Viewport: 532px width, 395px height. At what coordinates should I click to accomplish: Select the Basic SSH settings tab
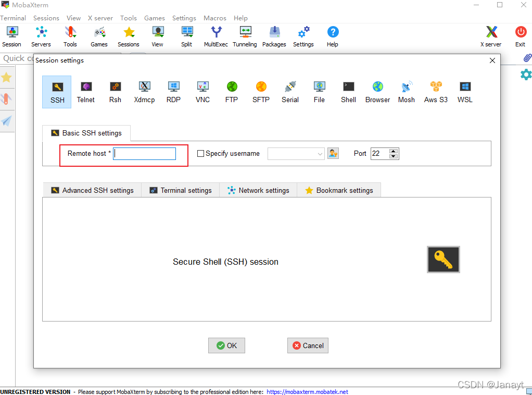(x=86, y=133)
